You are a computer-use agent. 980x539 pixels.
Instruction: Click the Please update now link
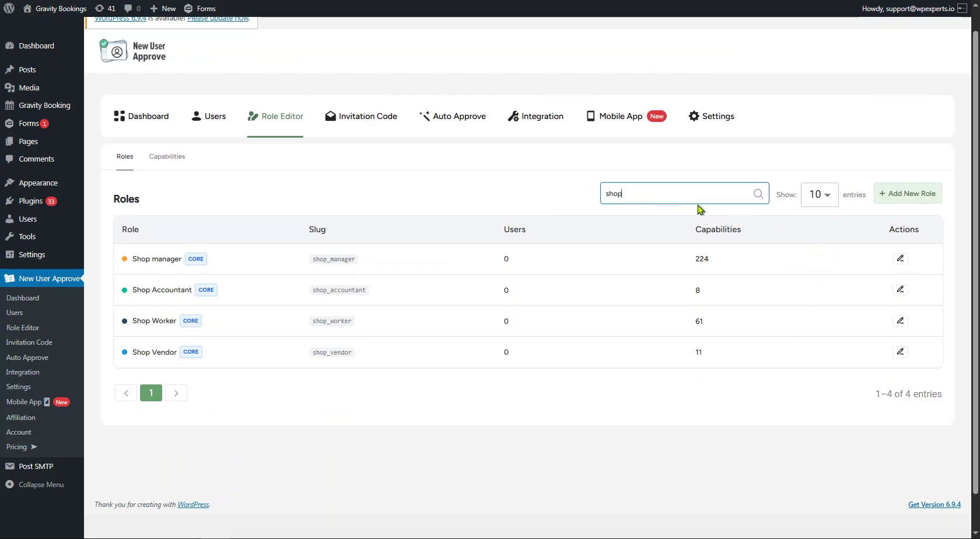click(218, 19)
